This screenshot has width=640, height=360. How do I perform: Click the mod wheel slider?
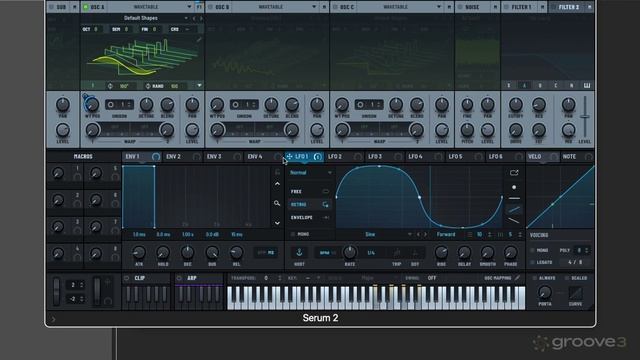97,291
